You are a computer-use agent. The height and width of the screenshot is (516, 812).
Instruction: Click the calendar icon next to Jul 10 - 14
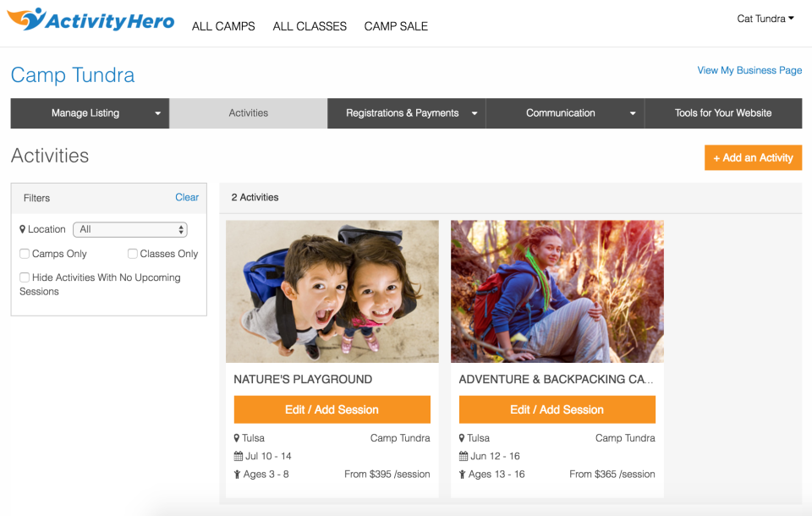[239, 456]
